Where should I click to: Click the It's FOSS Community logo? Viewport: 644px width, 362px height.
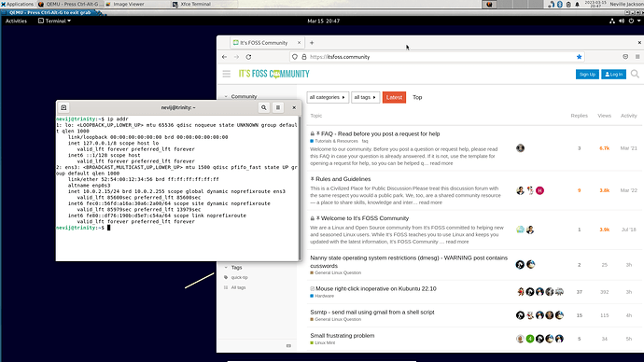(274, 74)
